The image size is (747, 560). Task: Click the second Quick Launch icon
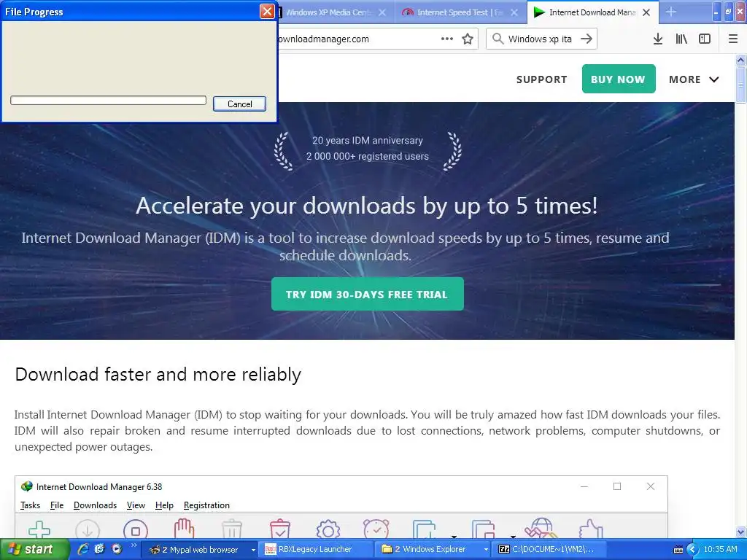99,549
